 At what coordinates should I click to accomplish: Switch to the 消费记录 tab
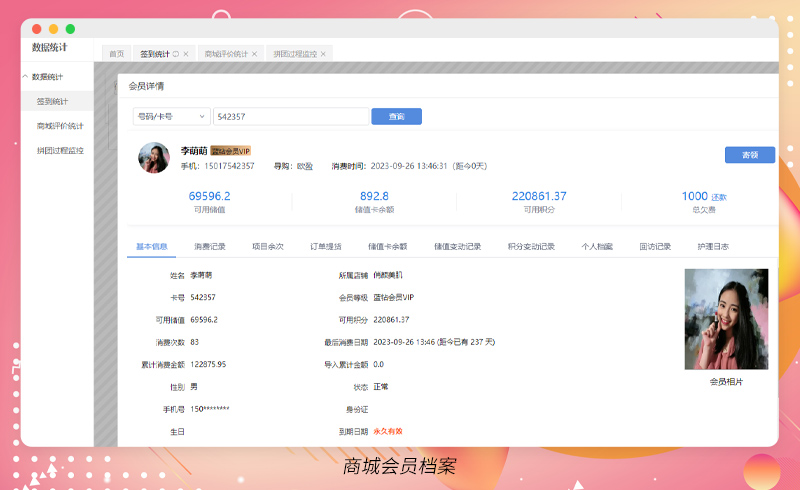coord(210,246)
